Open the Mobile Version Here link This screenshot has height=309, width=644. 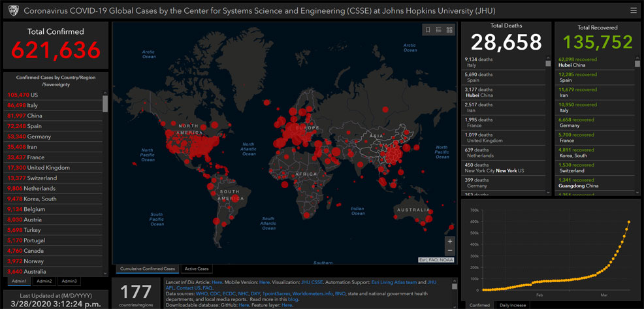tap(265, 282)
